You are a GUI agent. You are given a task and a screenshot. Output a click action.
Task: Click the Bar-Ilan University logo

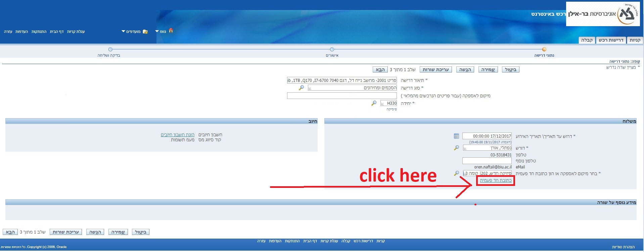point(603,14)
